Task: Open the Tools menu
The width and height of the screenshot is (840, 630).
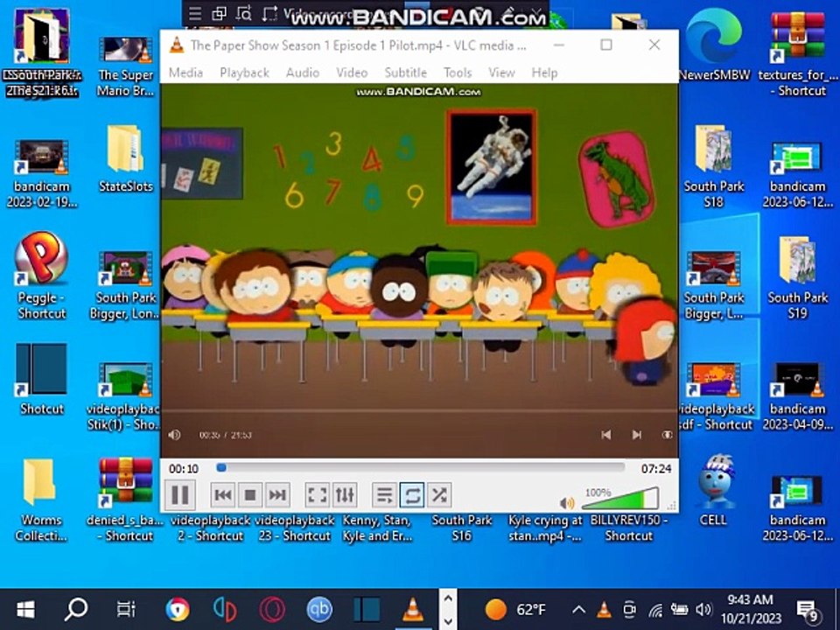Action: [458, 73]
